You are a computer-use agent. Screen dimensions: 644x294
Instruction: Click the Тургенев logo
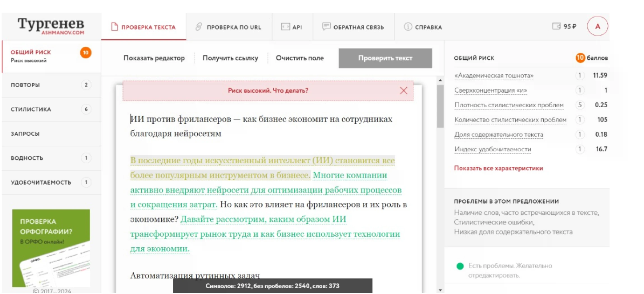[51, 26]
